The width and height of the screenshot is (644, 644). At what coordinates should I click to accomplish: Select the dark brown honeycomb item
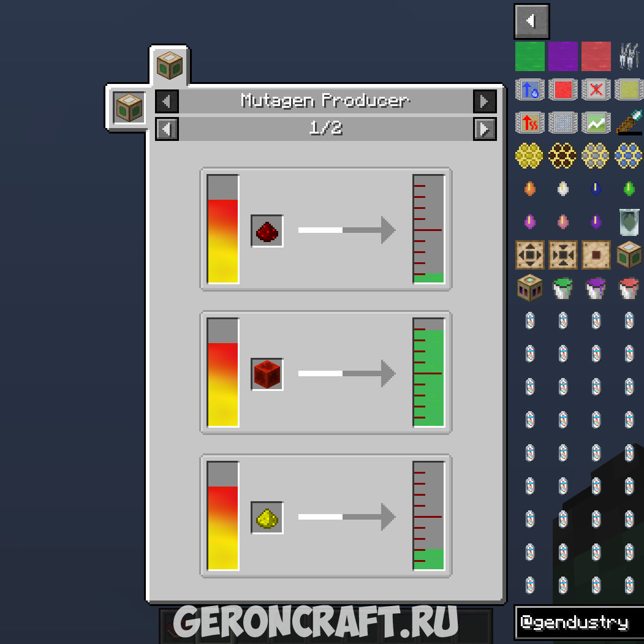coord(563,156)
